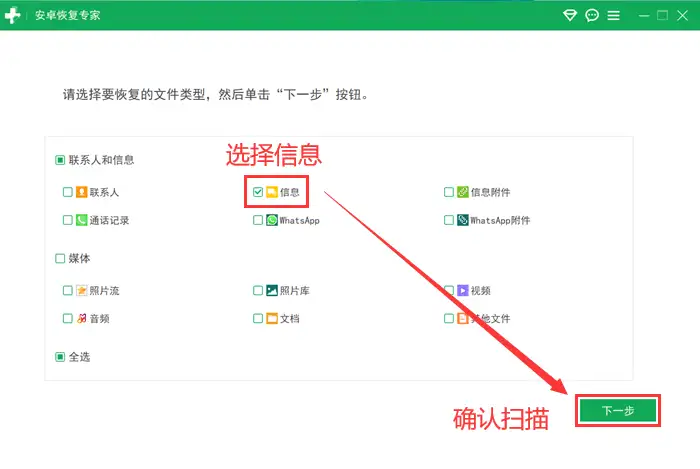This screenshot has width=700, height=469.
Task: Maximize the recovery app window
Action: pyautogui.click(x=662, y=16)
